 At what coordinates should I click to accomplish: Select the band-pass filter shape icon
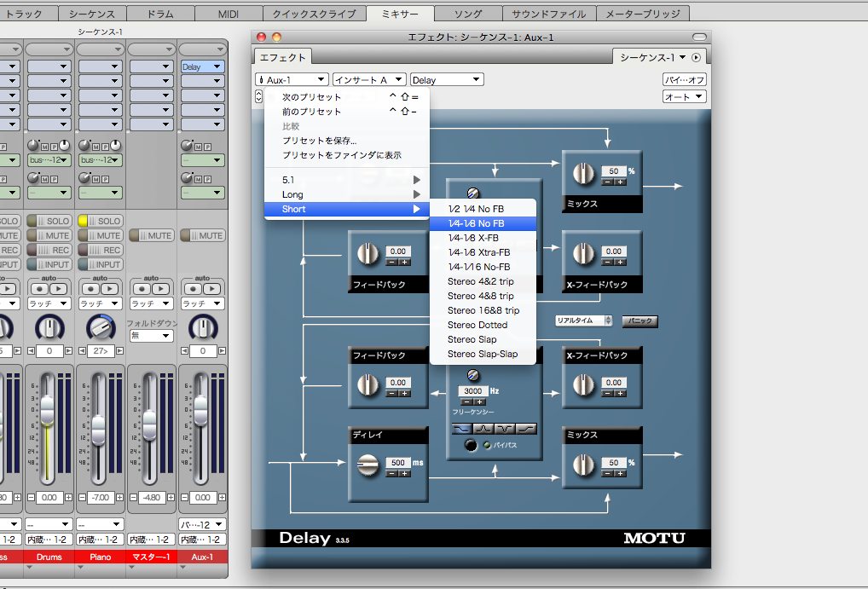483,429
